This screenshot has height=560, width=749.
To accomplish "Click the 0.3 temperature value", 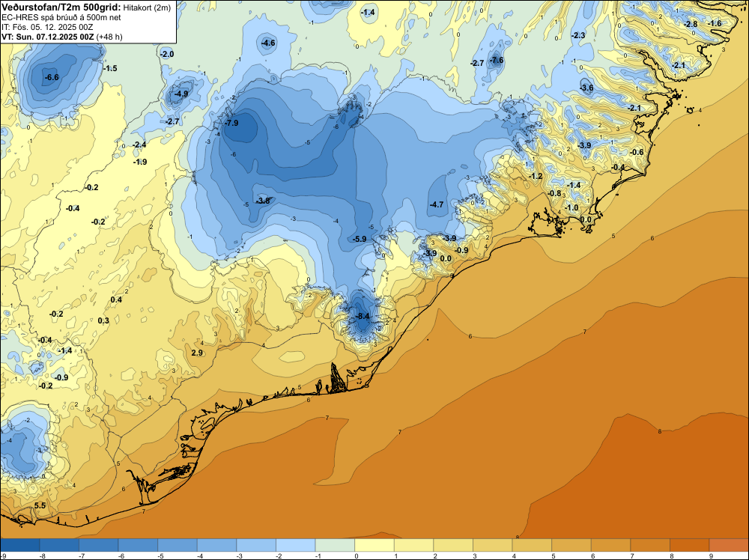I will 103,320.
